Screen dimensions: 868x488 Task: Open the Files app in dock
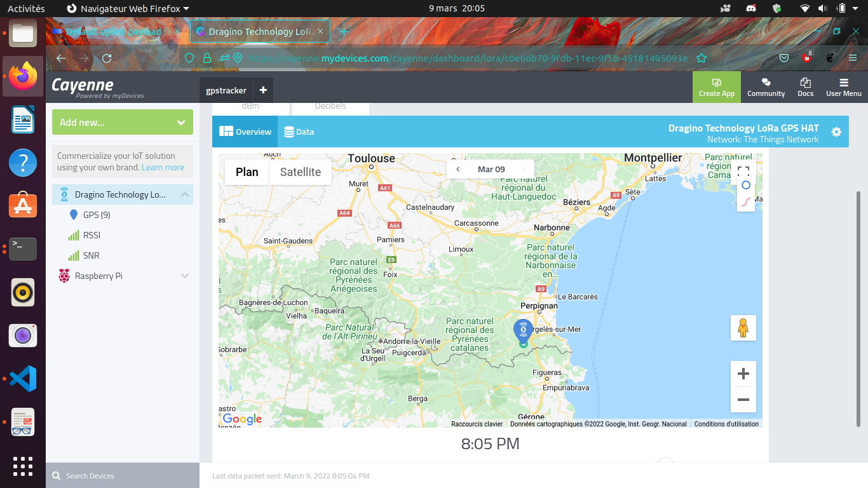click(x=23, y=33)
